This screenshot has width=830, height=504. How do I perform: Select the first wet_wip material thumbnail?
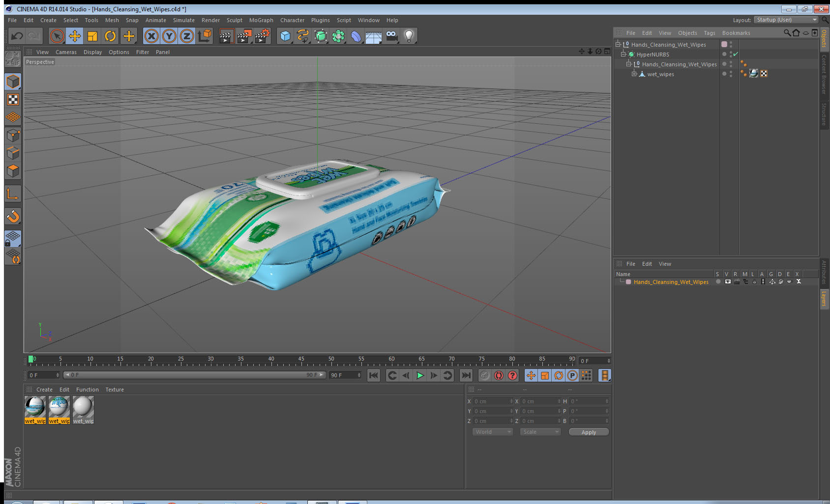[x=35, y=410]
